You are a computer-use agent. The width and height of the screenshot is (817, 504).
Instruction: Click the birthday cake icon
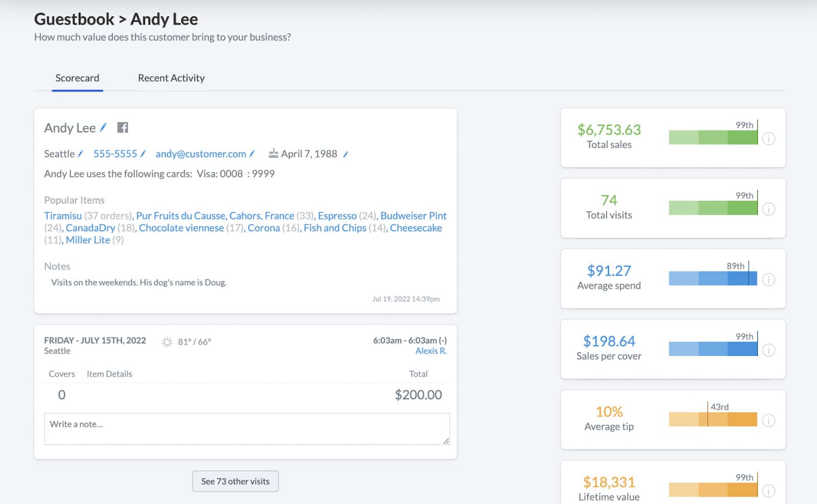[273, 153]
